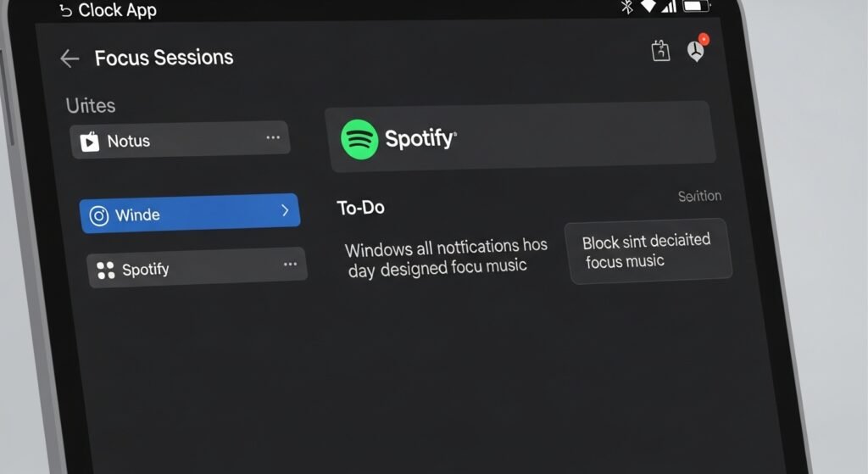
Task: Click the Winde circular icon
Action: point(99,215)
